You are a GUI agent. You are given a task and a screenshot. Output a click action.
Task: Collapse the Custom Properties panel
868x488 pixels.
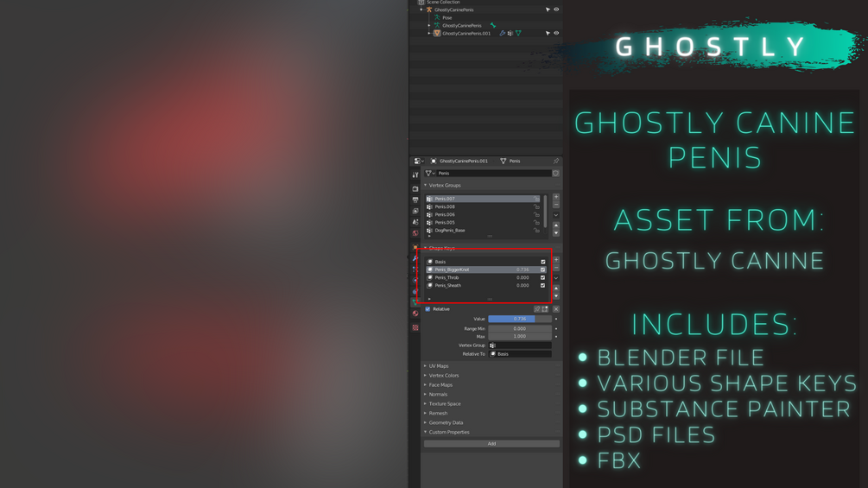click(x=425, y=432)
